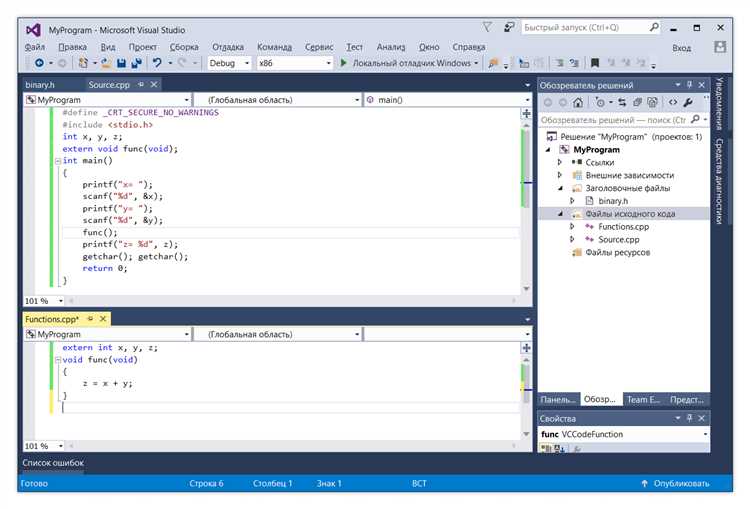
Task: Click the Source.cpp vertical scrollbar track
Action: coord(526,239)
